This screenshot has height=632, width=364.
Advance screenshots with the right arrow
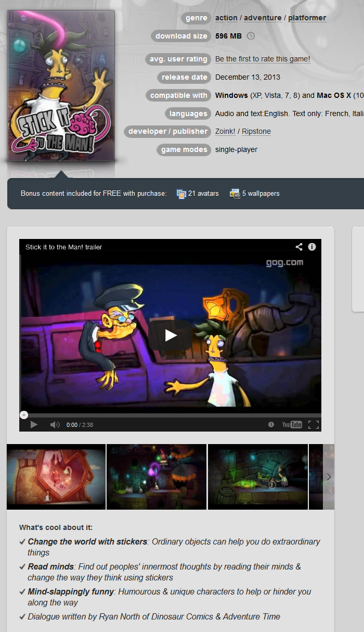point(329,477)
